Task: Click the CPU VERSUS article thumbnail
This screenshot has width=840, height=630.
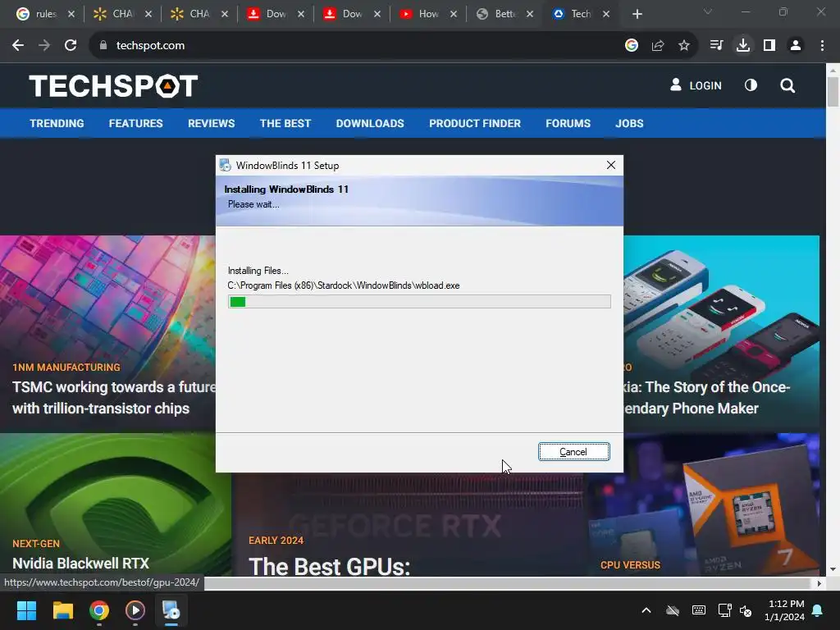Action: [703, 504]
